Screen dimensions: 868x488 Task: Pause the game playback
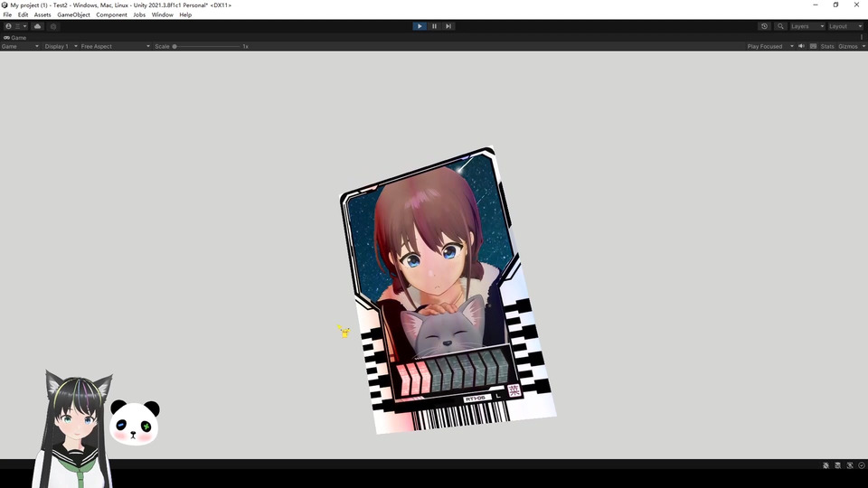click(434, 26)
